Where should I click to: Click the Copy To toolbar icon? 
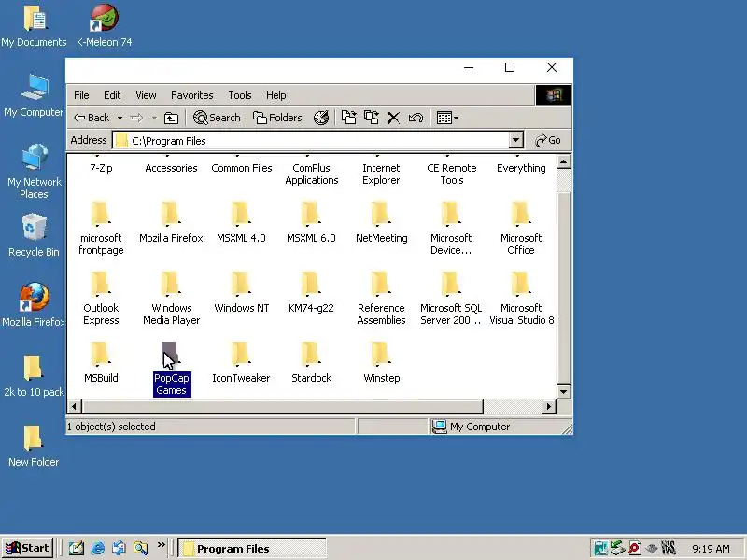371,118
